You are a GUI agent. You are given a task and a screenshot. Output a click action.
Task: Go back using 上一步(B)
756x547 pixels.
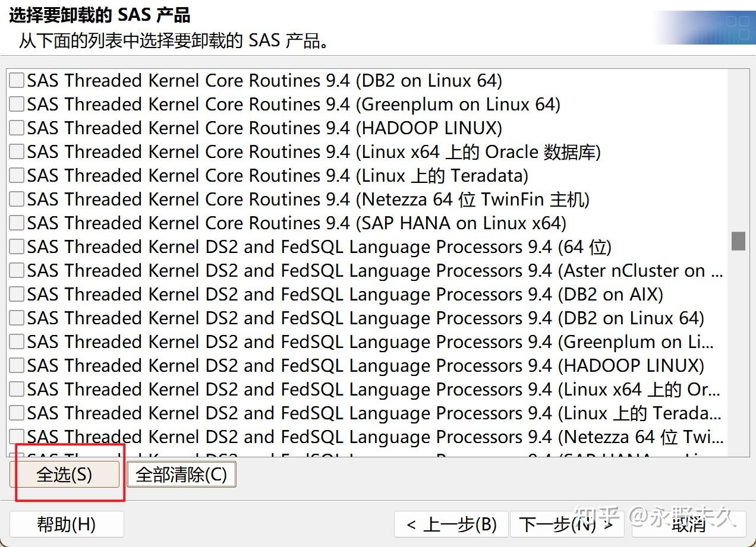click(451, 524)
